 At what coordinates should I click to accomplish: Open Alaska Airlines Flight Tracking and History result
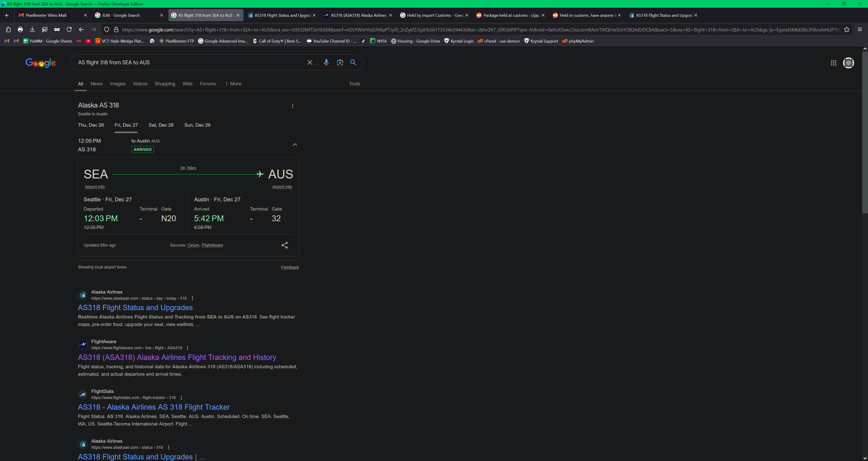coord(177,357)
